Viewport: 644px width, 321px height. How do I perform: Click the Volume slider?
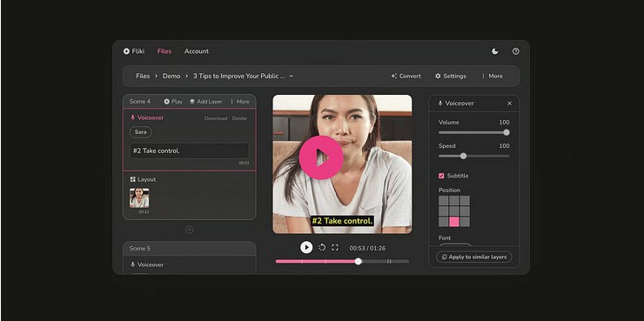pyautogui.click(x=474, y=132)
